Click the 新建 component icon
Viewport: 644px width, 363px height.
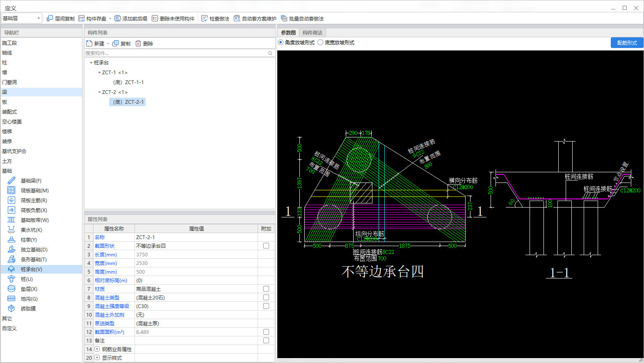pyautogui.click(x=89, y=43)
